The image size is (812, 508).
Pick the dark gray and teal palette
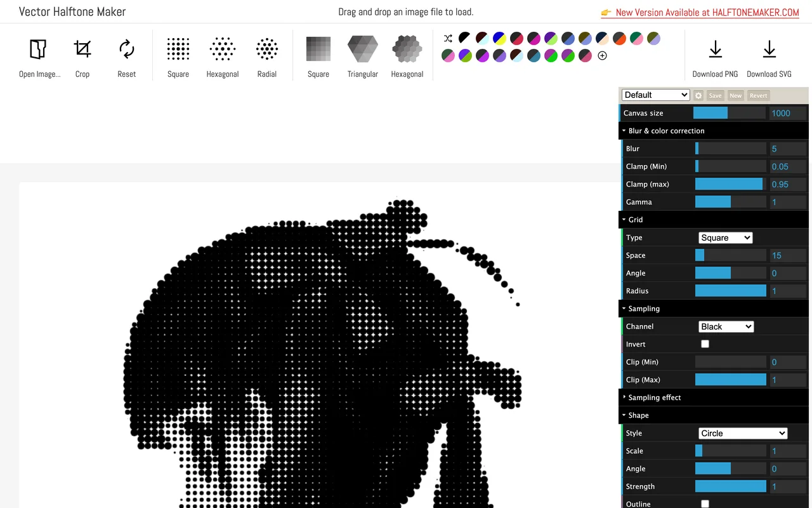click(x=534, y=55)
